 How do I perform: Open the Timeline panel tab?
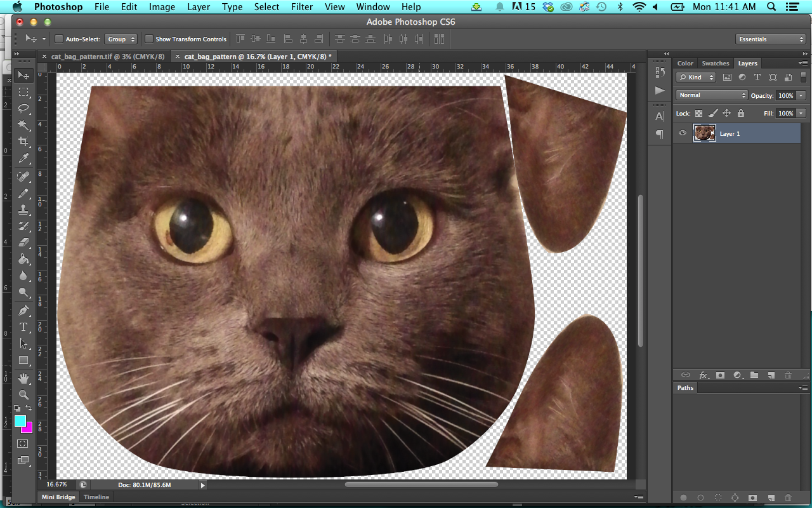click(96, 497)
